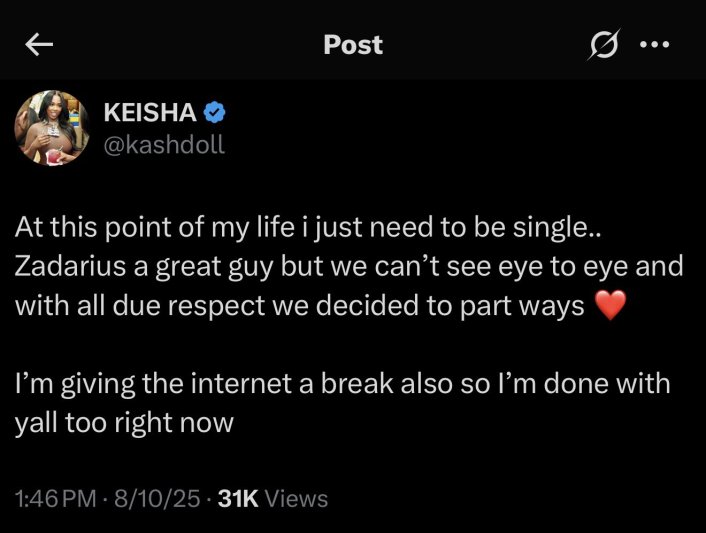The width and height of the screenshot is (706, 533).
Task: Tap the "yall too right now" line
Action: (x=124, y=423)
